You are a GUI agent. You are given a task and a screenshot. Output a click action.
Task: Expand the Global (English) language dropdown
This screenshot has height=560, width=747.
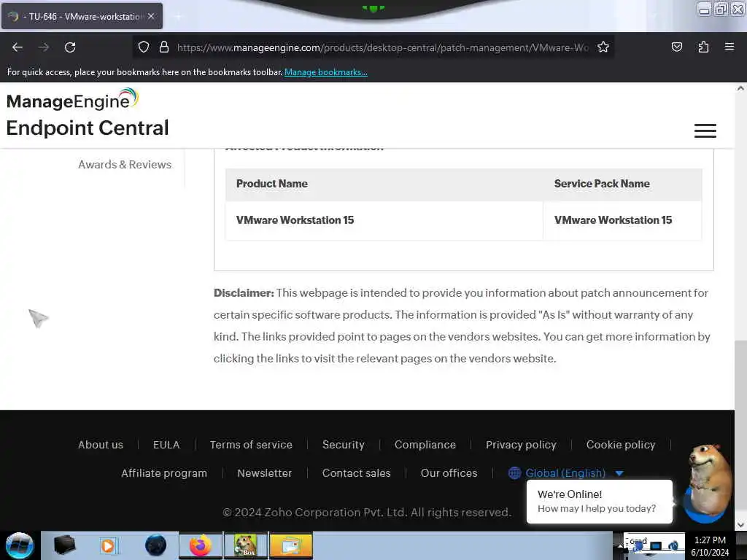[566, 473]
